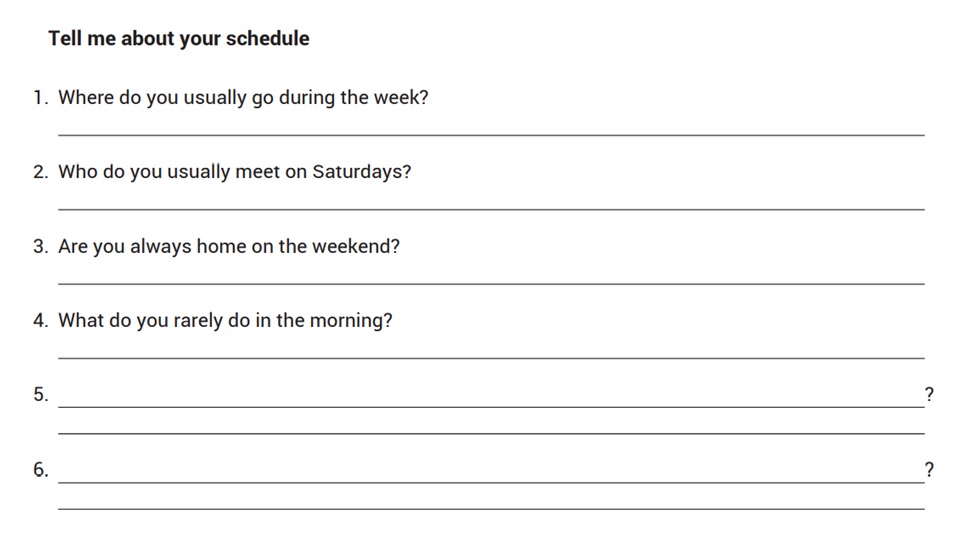Click the heading 'Tell me about your schedule'
958x541 pixels.
click(179, 39)
